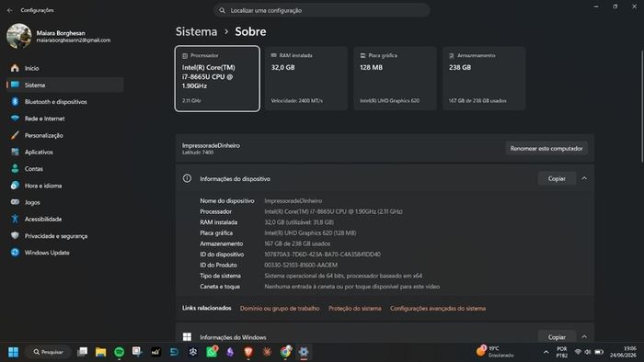Open 'Configurações avançadas do sistema' link
Image resolution: width=644 pixels, height=362 pixels.
coord(438,309)
